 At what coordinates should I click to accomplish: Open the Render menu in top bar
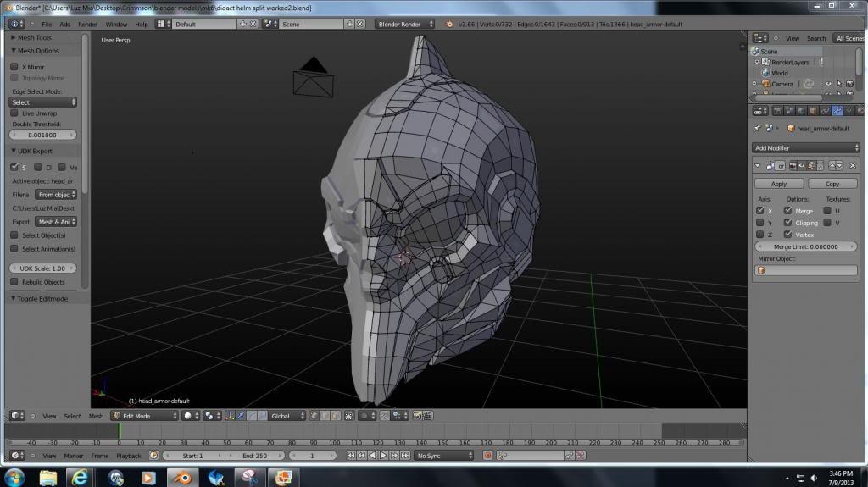pos(87,24)
